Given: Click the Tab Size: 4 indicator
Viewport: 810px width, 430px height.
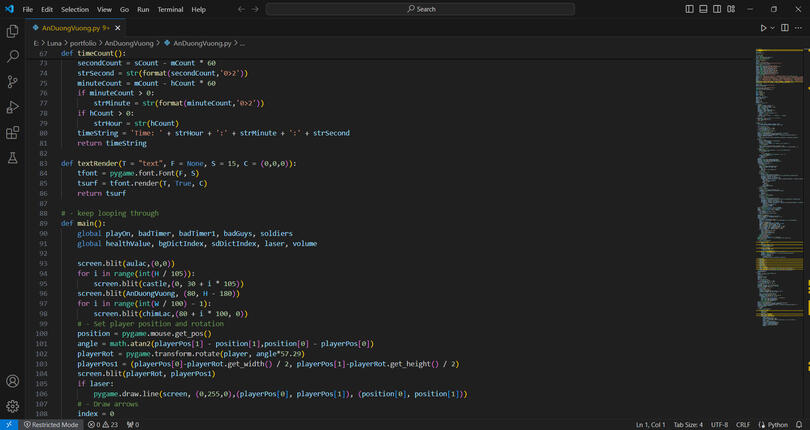Looking at the screenshot, I should point(688,424).
